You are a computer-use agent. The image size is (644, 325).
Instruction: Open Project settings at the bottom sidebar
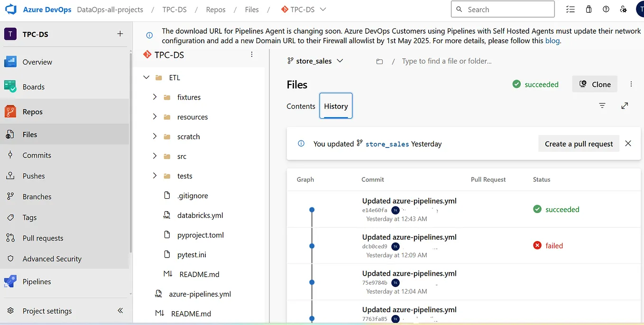pos(46,311)
